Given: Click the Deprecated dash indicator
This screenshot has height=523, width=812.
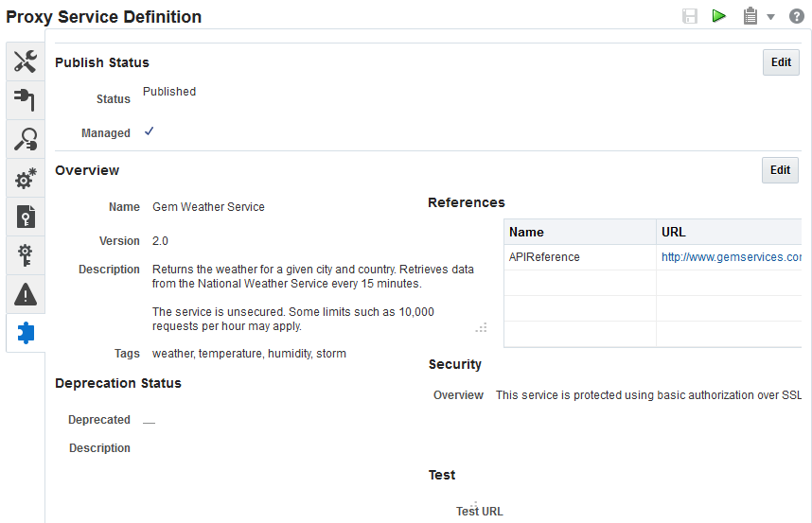Looking at the screenshot, I should click(x=150, y=423).
